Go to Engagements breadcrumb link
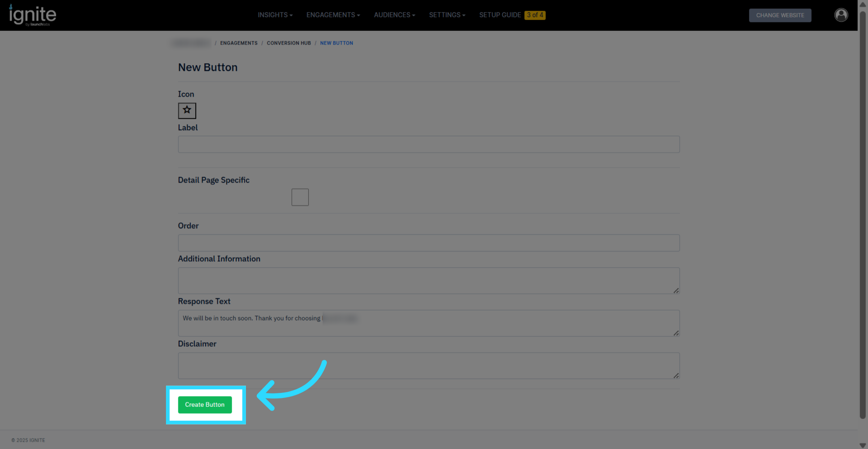 tap(239, 43)
